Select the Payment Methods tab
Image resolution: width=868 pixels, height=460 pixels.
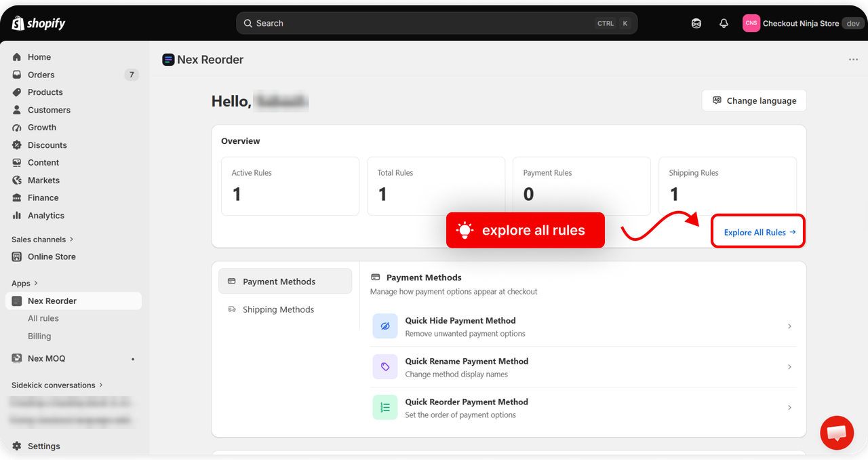[285, 282]
